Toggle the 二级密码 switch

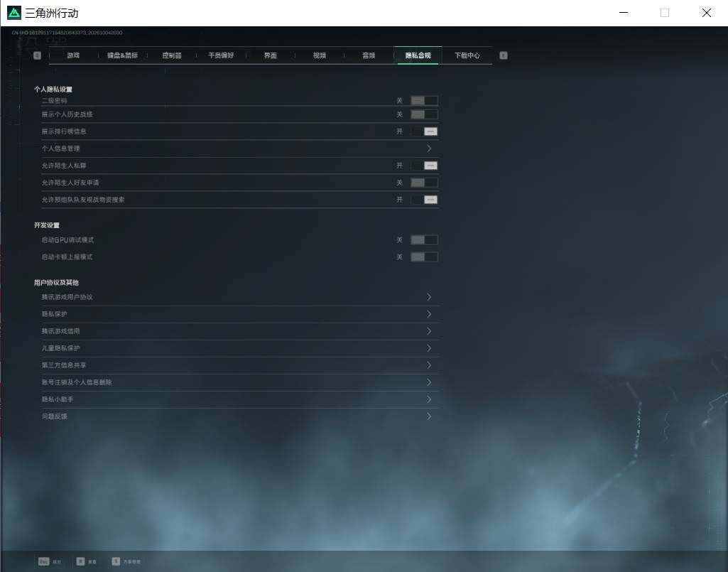pos(424,100)
